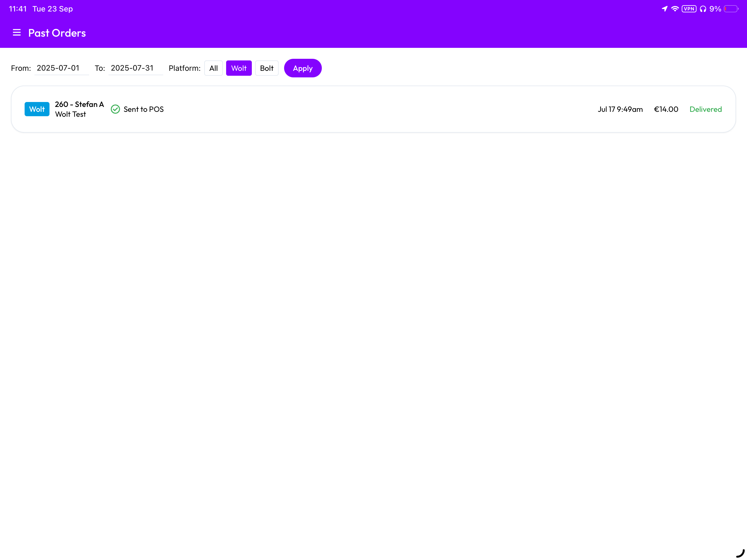Click the Delivered order status
747x560 pixels.
click(x=705, y=109)
